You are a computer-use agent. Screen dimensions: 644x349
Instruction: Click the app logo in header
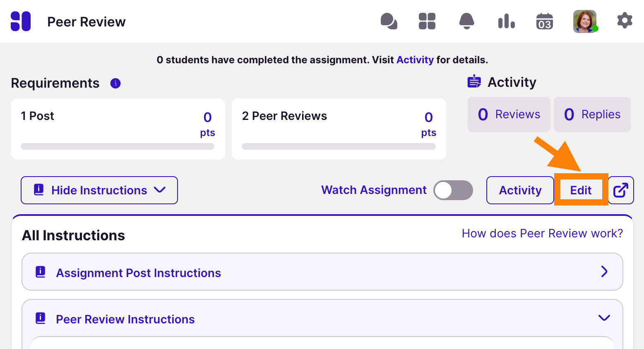pos(21,22)
